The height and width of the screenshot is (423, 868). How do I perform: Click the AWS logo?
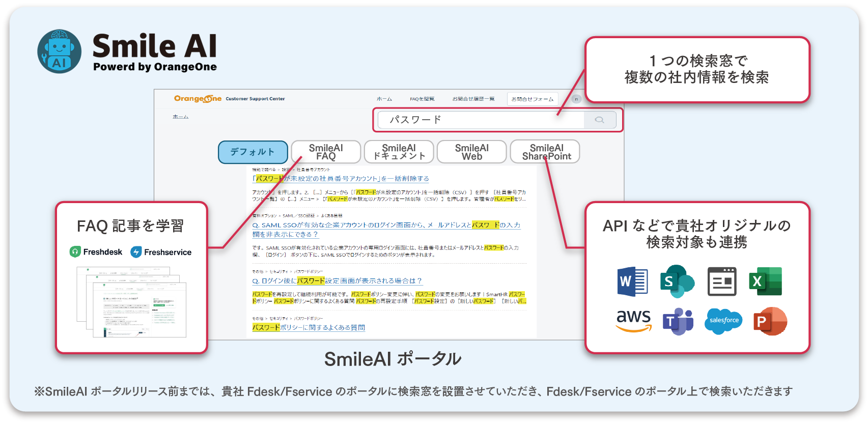pyautogui.click(x=633, y=321)
